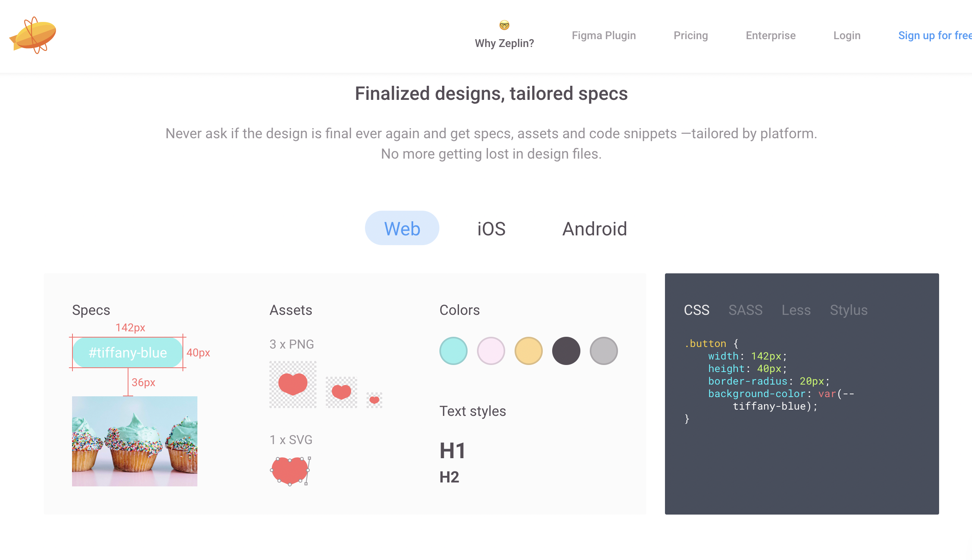Open the Why Zeplin? nav link

pos(504,43)
